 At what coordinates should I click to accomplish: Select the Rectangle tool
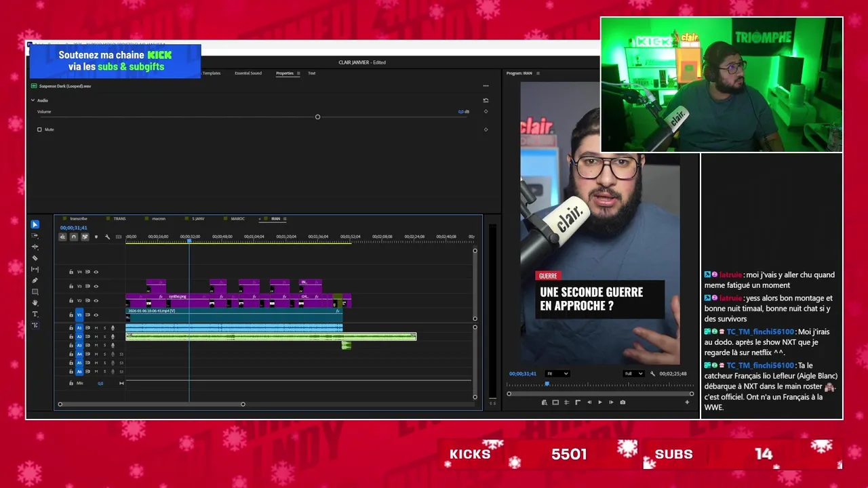(35, 292)
